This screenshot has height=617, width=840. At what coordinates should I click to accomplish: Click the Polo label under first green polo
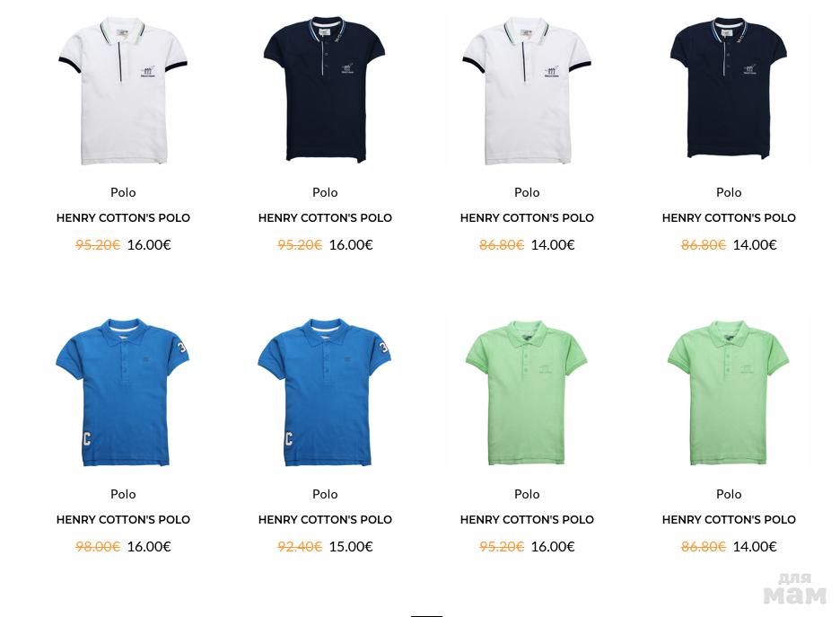click(527, 494)
